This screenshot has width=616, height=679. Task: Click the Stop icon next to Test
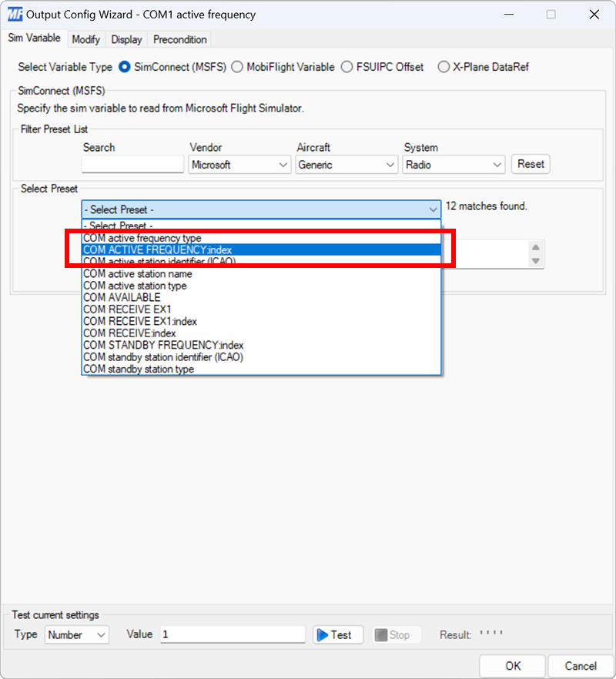379,634
